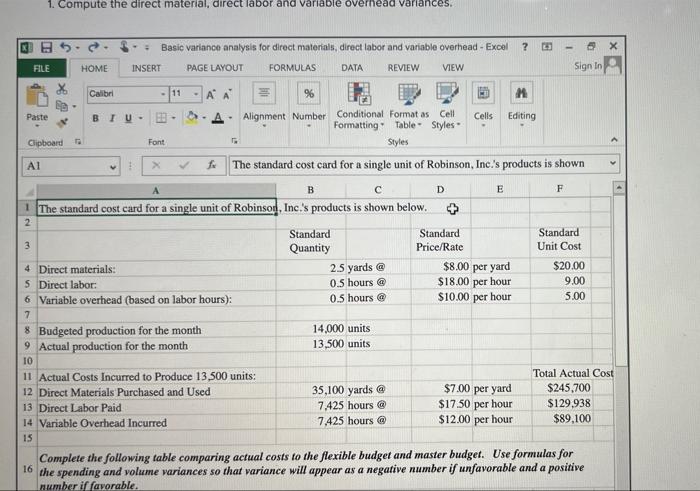Click the Copy icon
The height and width of the screenshot is (491, 700).
click(x=62, y=106)
